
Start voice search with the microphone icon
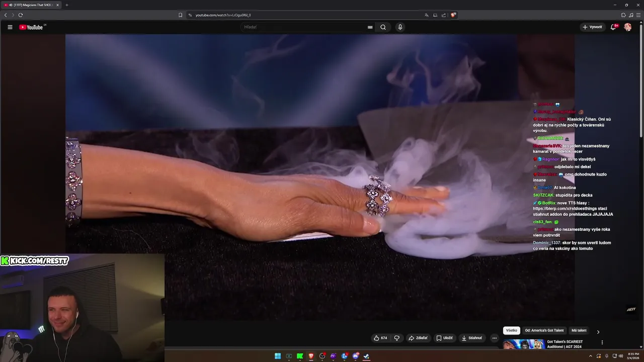point(400,27)
